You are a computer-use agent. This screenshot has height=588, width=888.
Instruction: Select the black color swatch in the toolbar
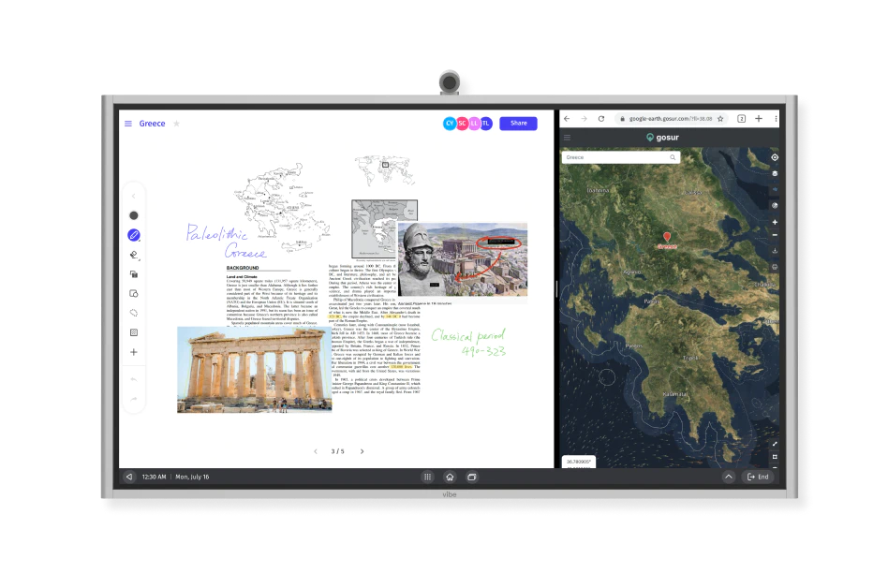pos(133,214)
